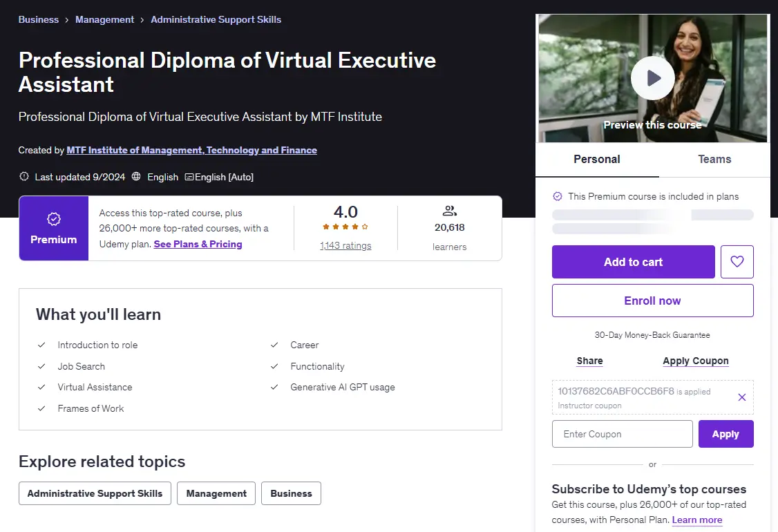This screenshot has height=532, width=778.
Task: Click the Share button
Action: point(589,361)
